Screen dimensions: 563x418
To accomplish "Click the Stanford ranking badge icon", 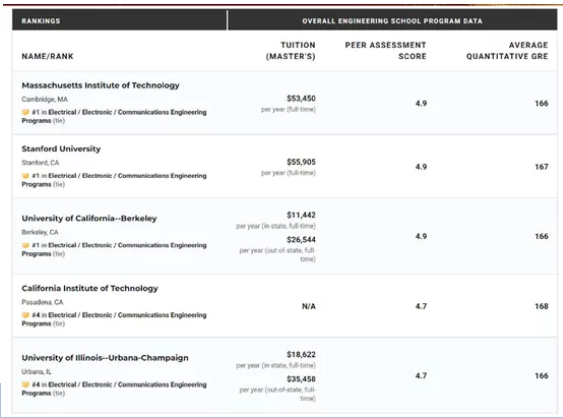I will click(x=25, y=176).
